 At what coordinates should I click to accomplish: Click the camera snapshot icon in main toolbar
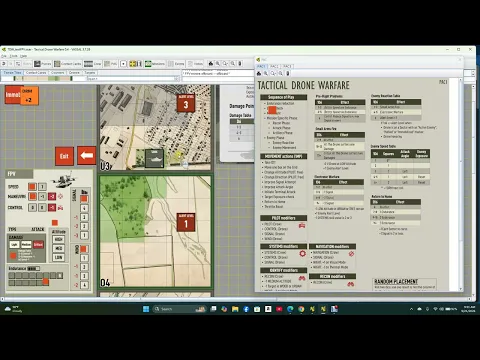click(211, 64)
